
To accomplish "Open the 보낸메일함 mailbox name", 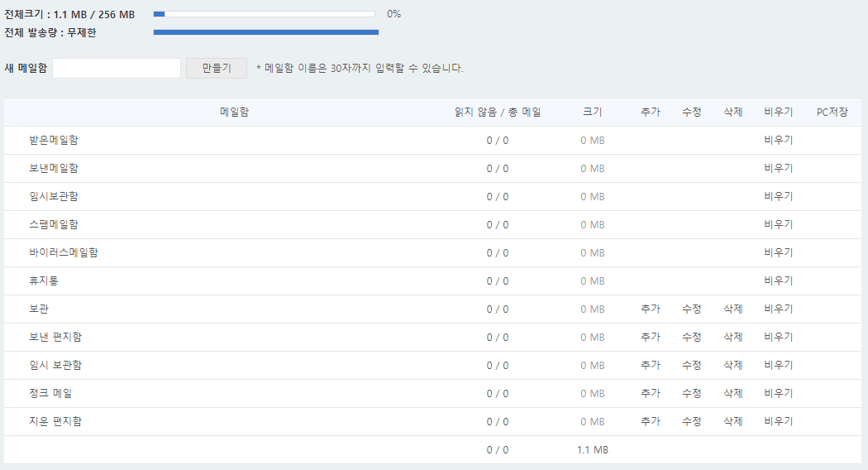I will click(54, 168).
